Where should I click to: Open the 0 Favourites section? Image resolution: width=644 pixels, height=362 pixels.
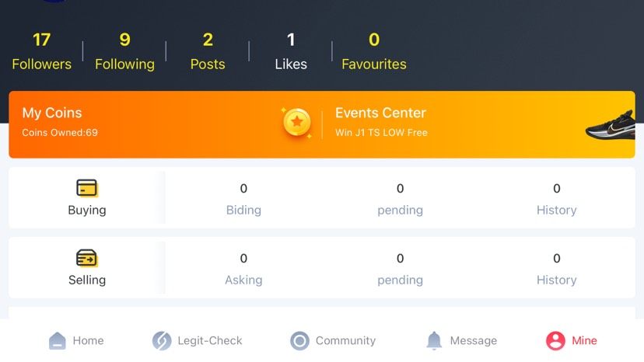point(374,51)
